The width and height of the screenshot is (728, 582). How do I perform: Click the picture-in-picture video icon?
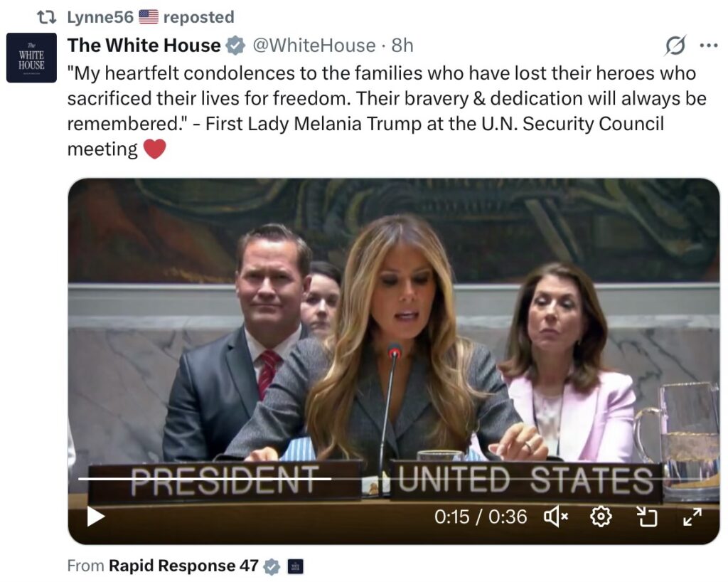coord(646,517)
